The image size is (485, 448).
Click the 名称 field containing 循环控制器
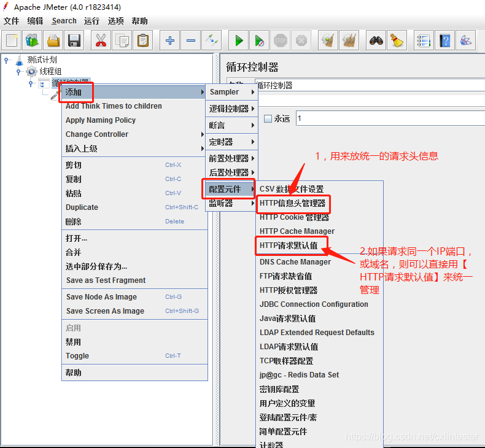pos(370,85)
